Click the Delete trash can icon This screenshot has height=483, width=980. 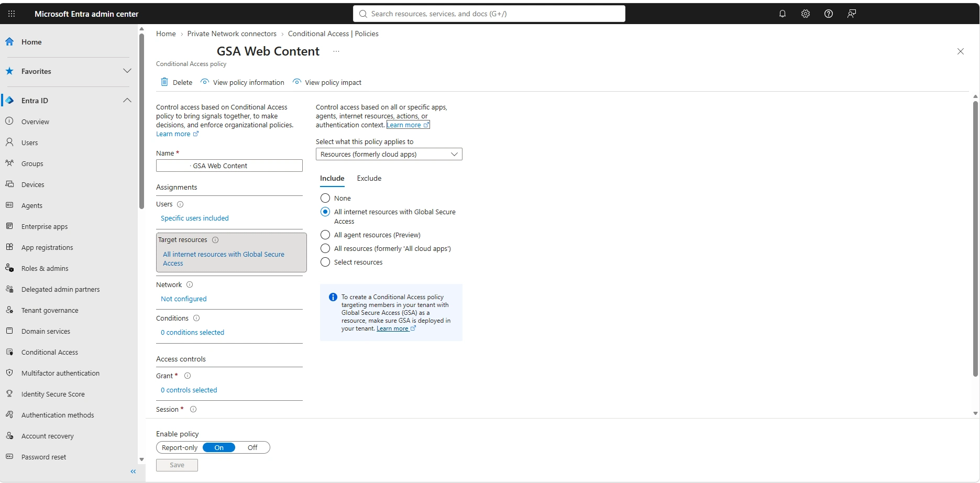(164, 82)
